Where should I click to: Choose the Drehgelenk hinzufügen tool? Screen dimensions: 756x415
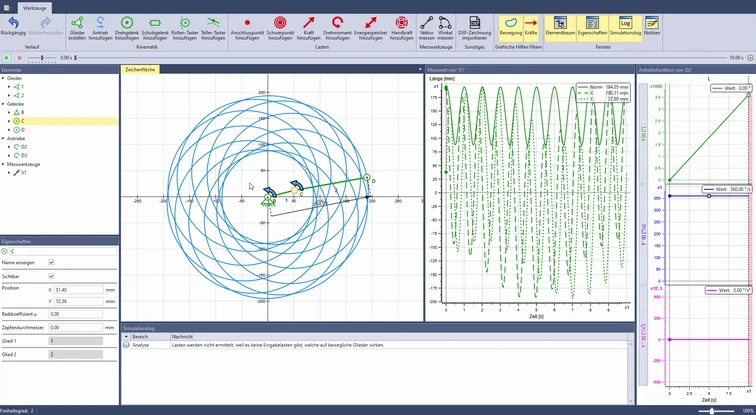point(127,23)
